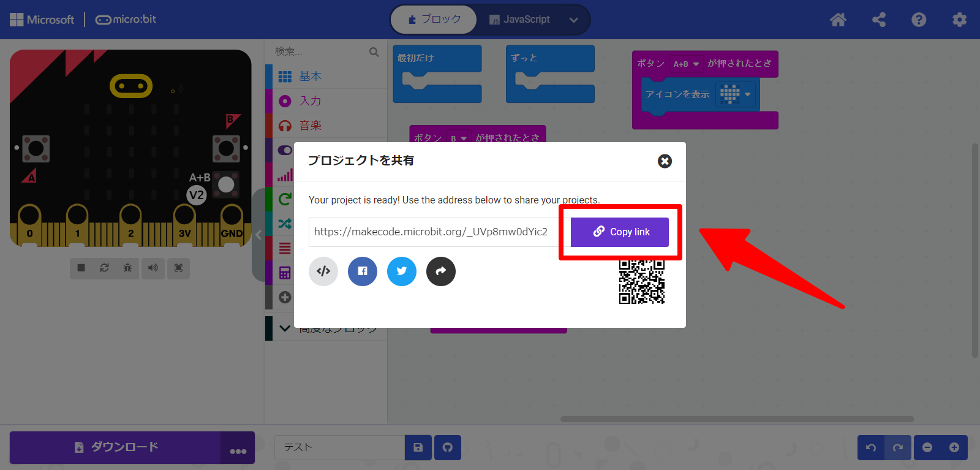Image resolution: width=980 pixels, height=470 pixels.
Task: Share project on Facebook
Action: click(x=363, y=271)
